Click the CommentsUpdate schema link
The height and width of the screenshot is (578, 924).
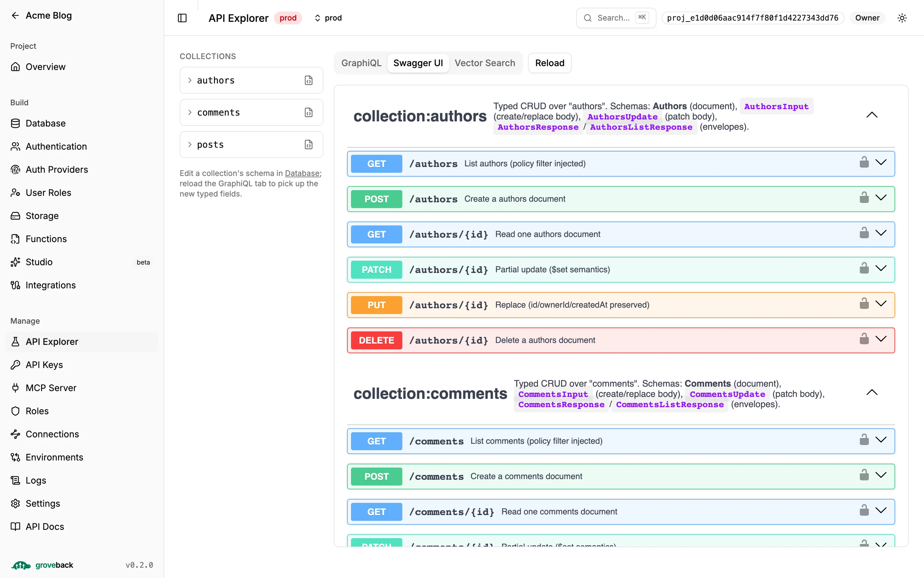(x=727, y=394)
